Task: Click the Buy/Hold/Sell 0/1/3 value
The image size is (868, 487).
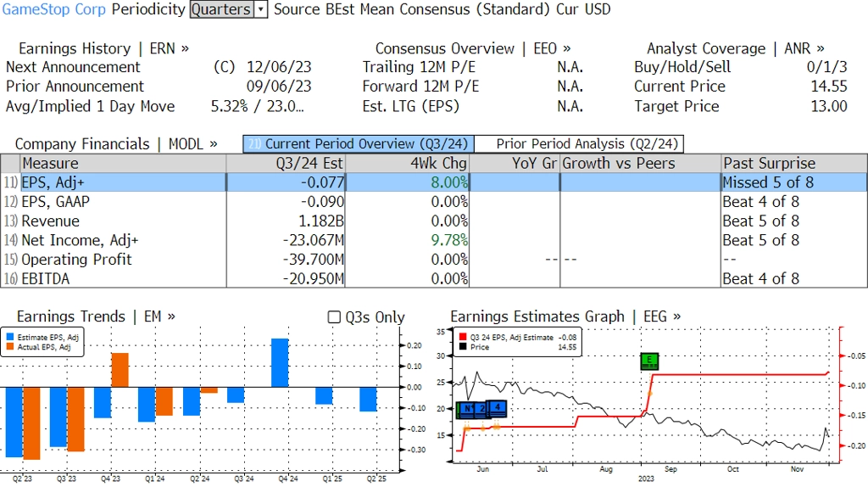Action: click(826, 67)
